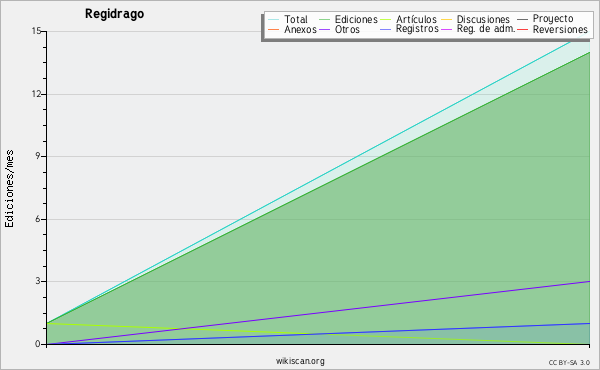Click the y-axis value 3

[x=38, y=281]
